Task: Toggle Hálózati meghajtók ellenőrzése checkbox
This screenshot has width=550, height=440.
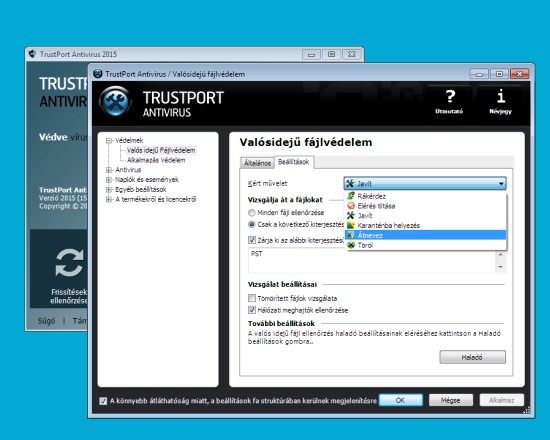Action: [x=251, y=310]
